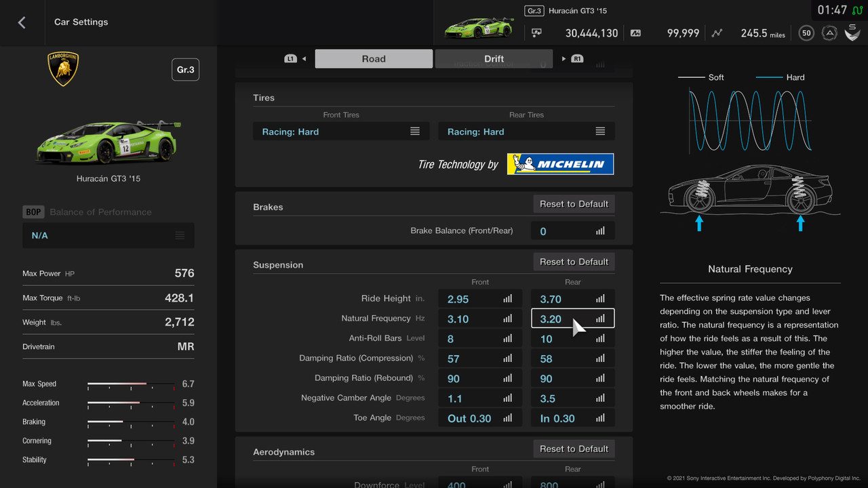The image size is (868, 488).
Task: Switch to the Road tab
Action: (x=374, y=59)
